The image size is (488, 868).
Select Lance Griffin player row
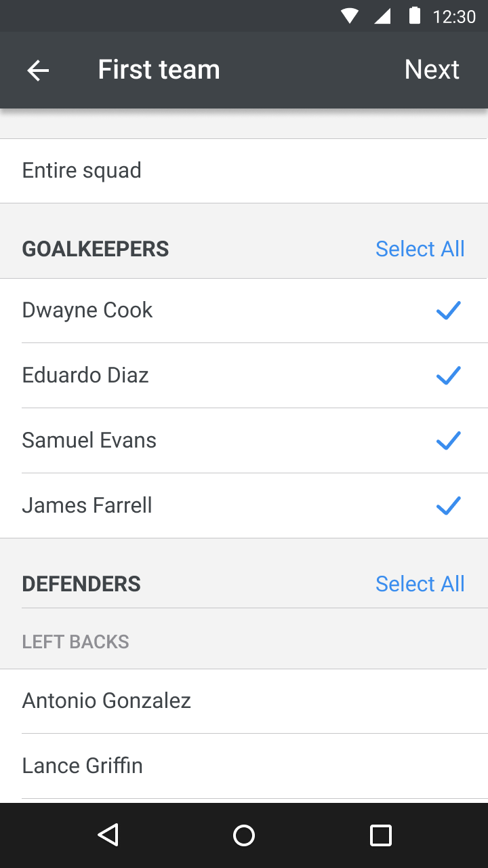point(244,766)
